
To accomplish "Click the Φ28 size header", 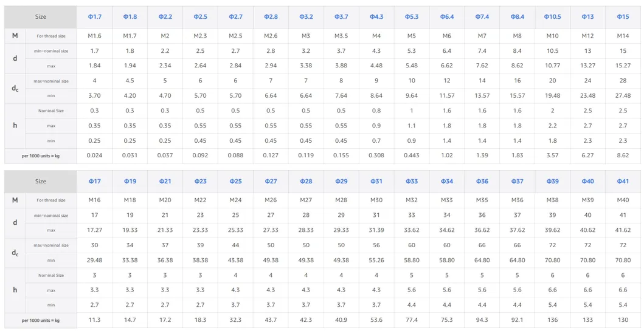I will [306, 182].
